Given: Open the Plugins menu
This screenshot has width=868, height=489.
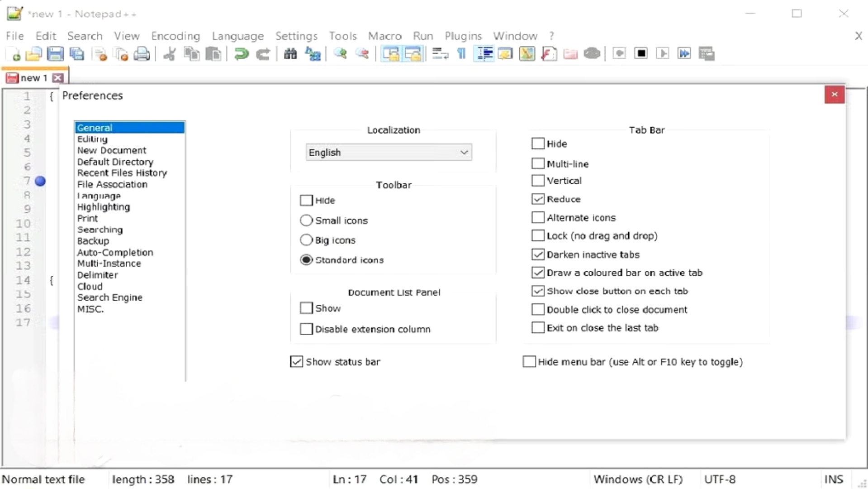Looking at the screenshot, I should coord(463,36).
